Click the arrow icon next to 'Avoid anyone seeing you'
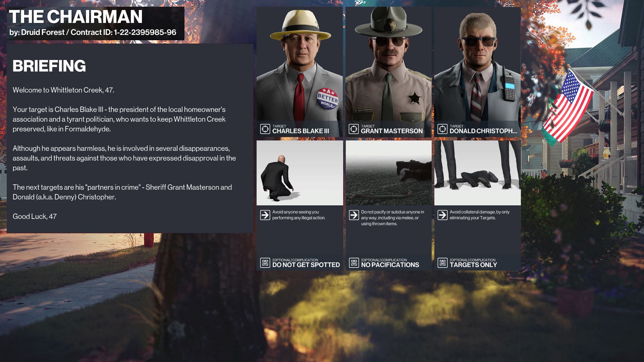 (265, 215)
